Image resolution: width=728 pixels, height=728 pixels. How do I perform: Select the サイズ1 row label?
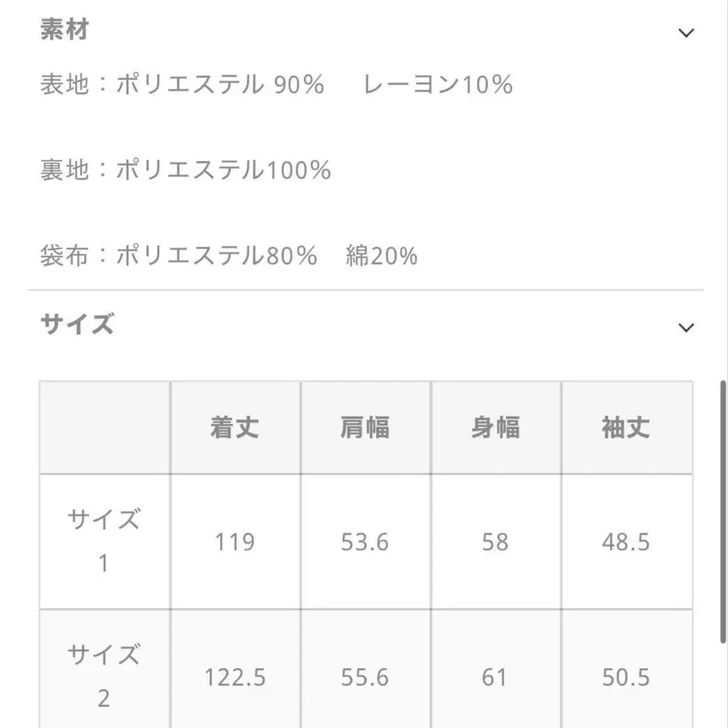click(x=104, y=540)
